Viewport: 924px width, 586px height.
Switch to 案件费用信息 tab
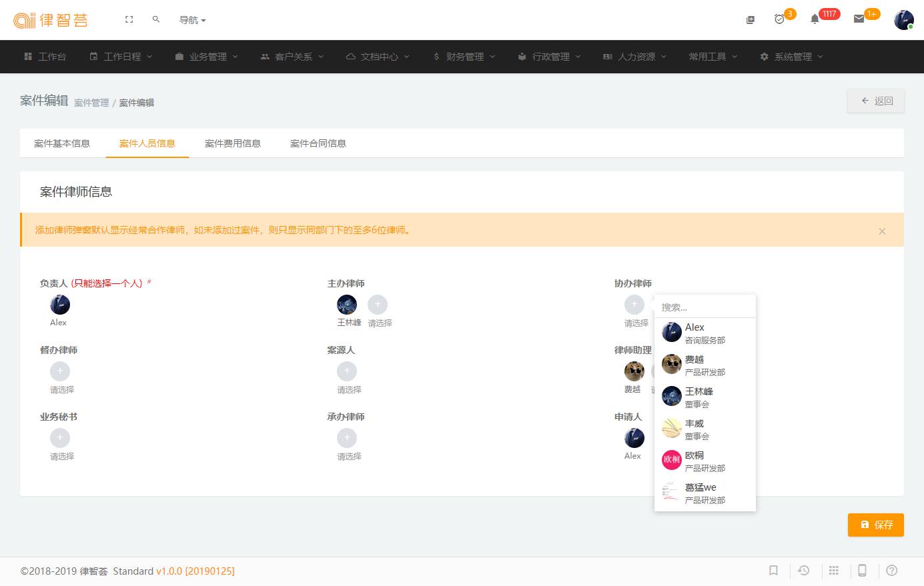click(233, 143)
